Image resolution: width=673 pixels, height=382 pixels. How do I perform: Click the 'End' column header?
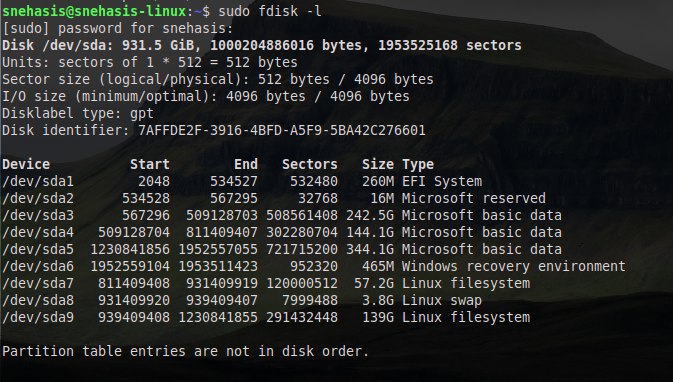[246, 164]
